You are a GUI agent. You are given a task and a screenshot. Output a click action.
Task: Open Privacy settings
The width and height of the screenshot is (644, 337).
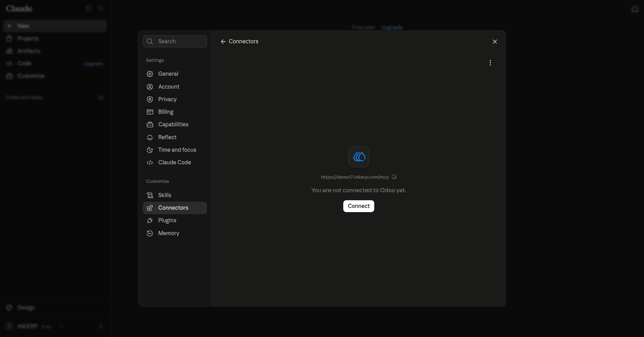(175, 99)
